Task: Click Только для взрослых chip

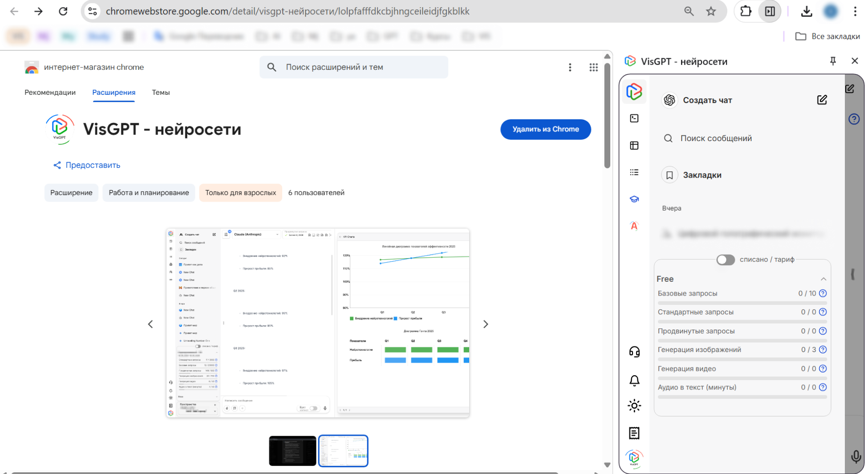Action: [x=240, y=193]
